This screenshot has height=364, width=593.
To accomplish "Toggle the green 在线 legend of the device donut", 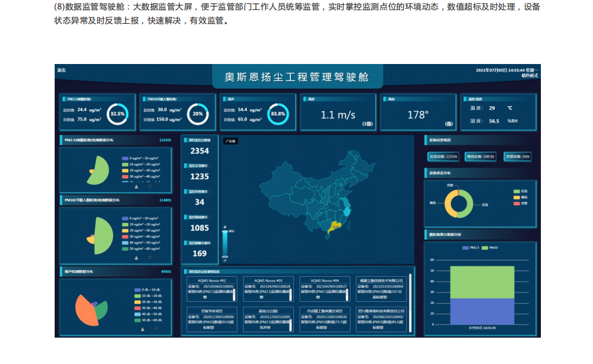I will [520, 191].
